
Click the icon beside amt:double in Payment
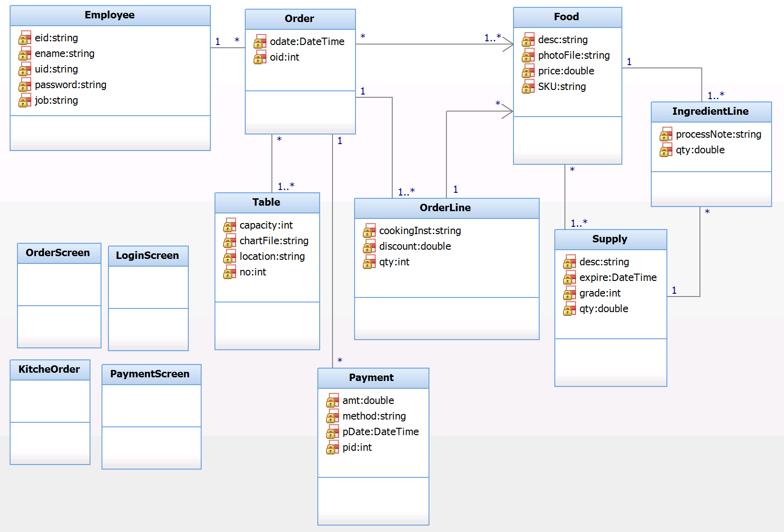[x=333, y=401]
